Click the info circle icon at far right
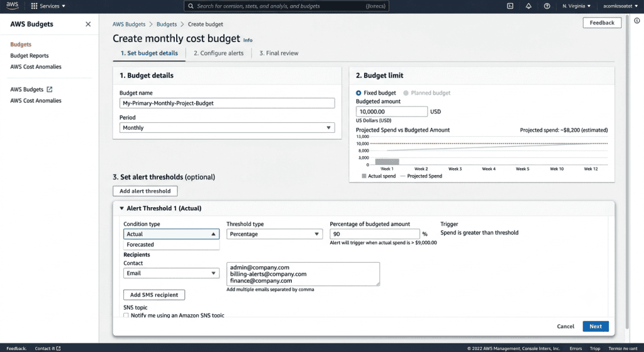644x352 pixels. (636, 21)
